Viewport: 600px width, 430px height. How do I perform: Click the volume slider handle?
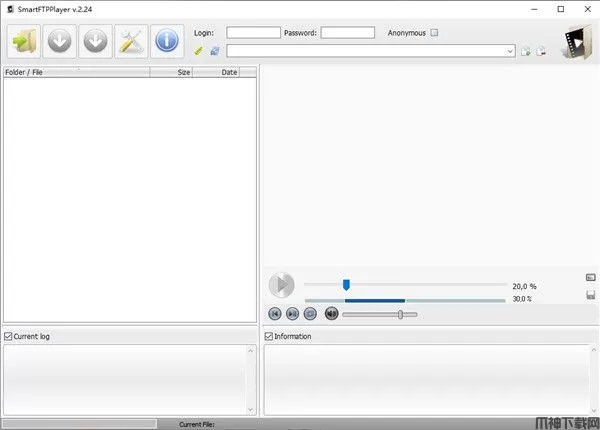400,314
